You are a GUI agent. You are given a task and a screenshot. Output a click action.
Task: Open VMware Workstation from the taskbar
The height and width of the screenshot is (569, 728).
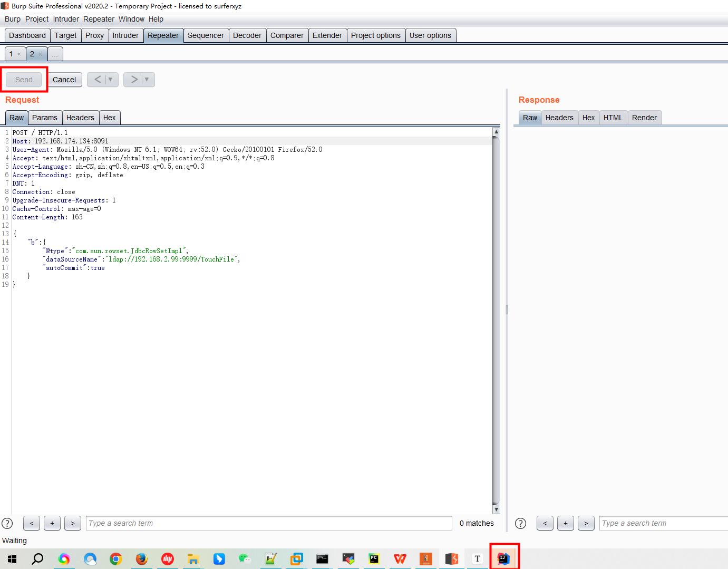pos(296,559)
